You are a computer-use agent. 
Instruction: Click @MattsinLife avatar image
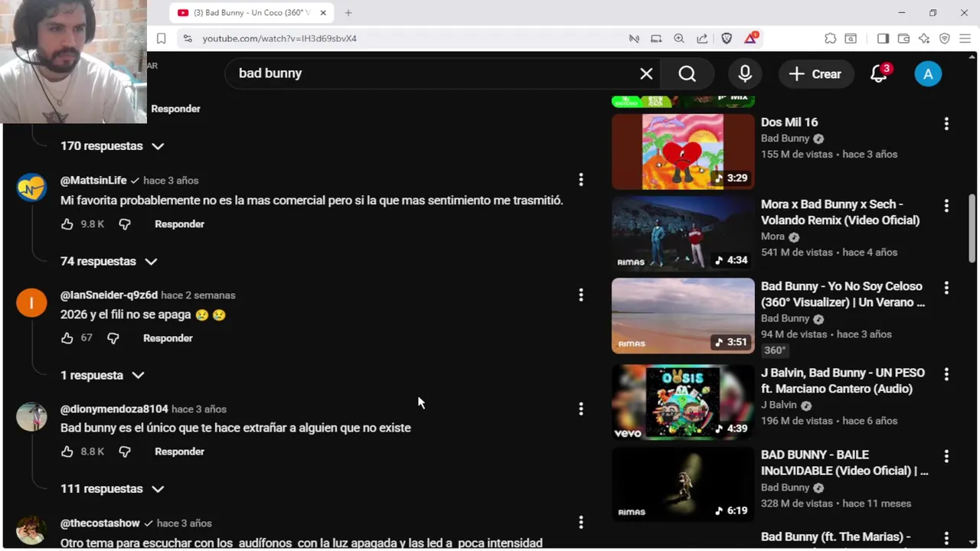(x=31, y=188)
